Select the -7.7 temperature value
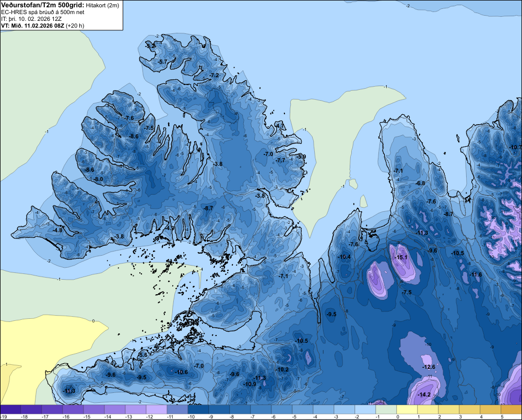The image size is (522, 420). click(281, 160)
